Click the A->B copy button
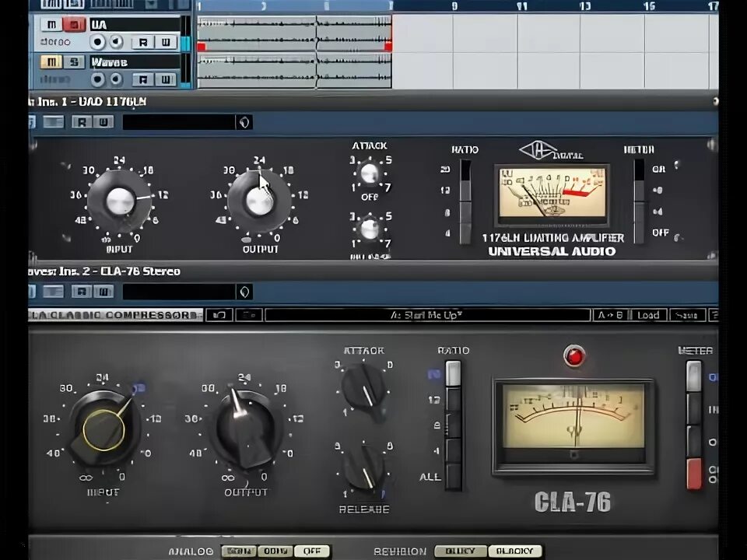The image size is (747, 560). 610,315
